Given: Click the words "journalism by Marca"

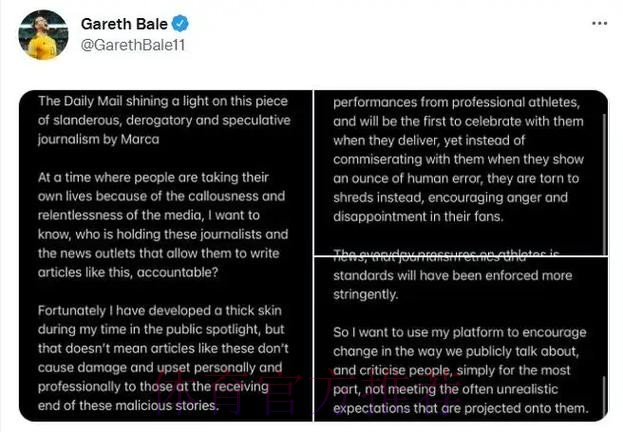Looking at the screenshot, I should (x=97, y=139).
